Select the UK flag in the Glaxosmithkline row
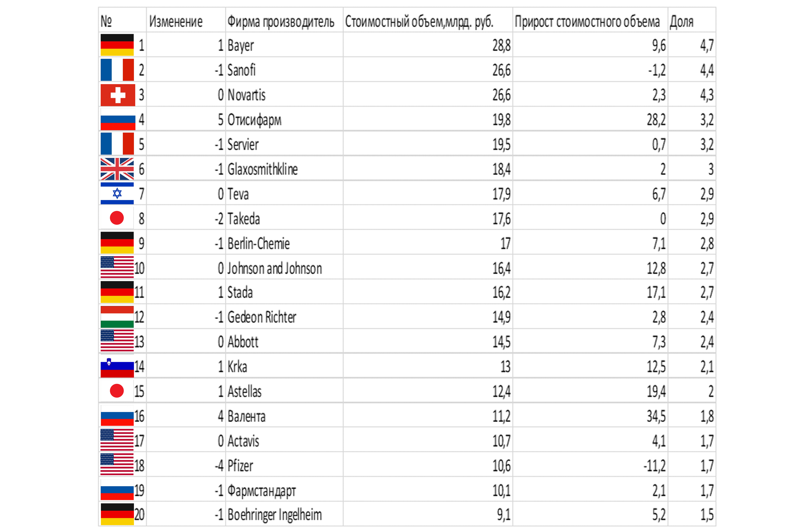Screen dimensions: 794x532 (117, 169)
